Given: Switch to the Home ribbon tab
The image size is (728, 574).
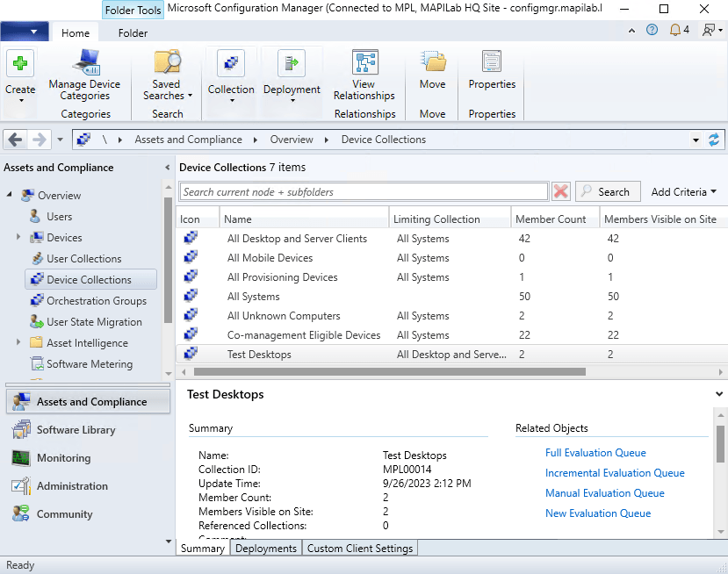Looking at the screenshot, I should click(x=76, y=33).
